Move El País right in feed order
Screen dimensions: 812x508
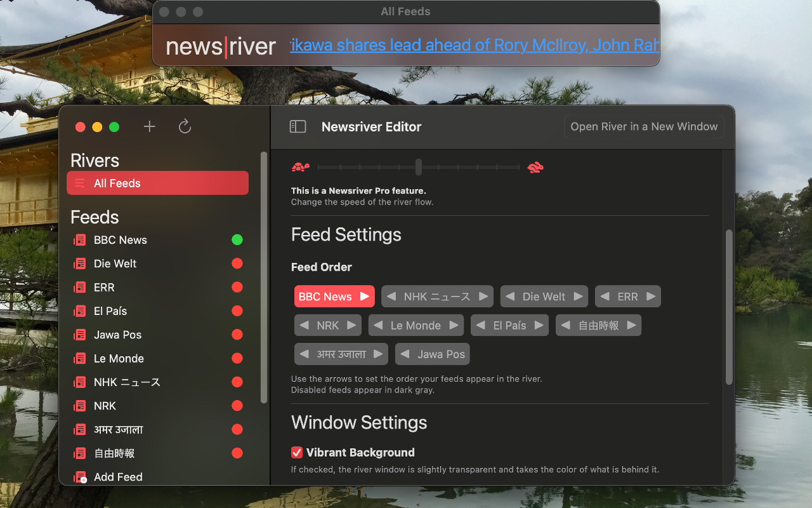(539, 325)
